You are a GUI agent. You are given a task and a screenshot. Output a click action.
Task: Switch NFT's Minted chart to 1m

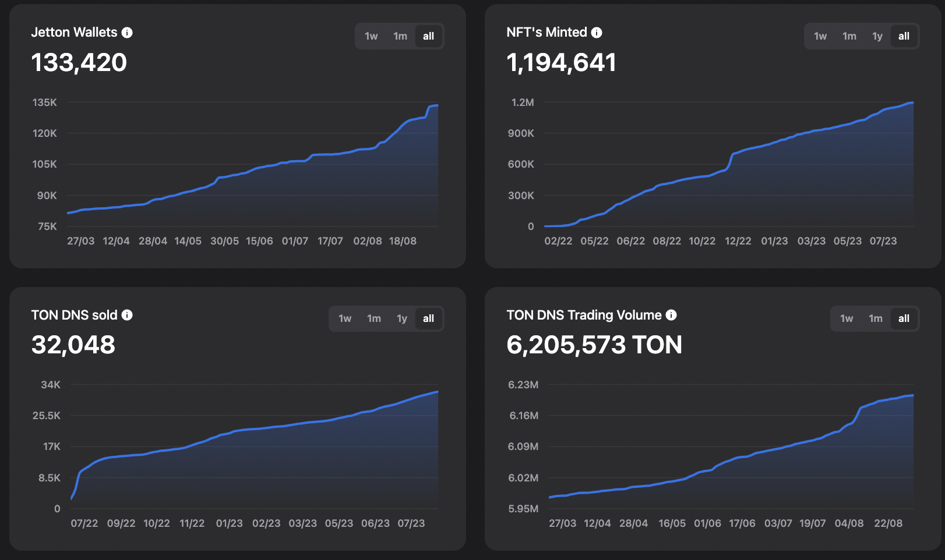849,36
